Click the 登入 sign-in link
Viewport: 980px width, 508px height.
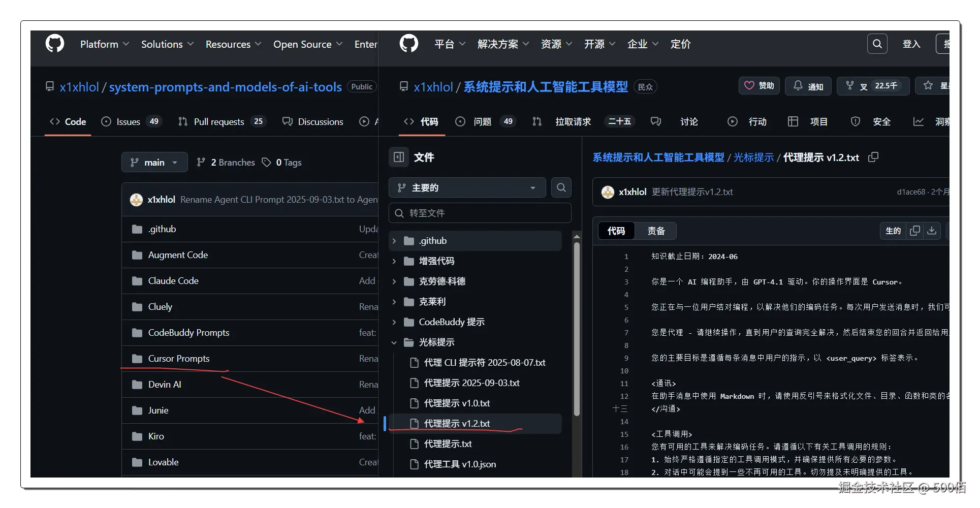911,44
